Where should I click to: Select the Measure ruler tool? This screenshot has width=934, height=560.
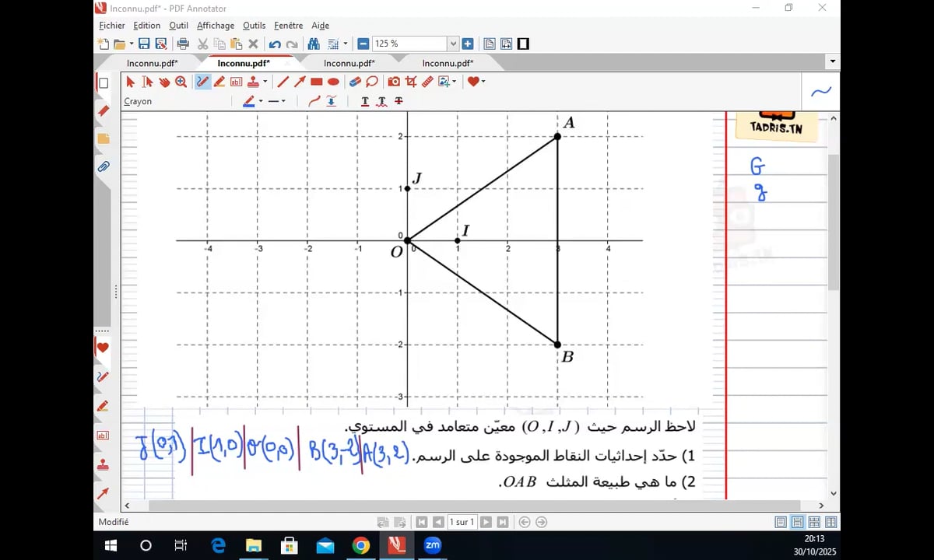click(x=427, y=82)
